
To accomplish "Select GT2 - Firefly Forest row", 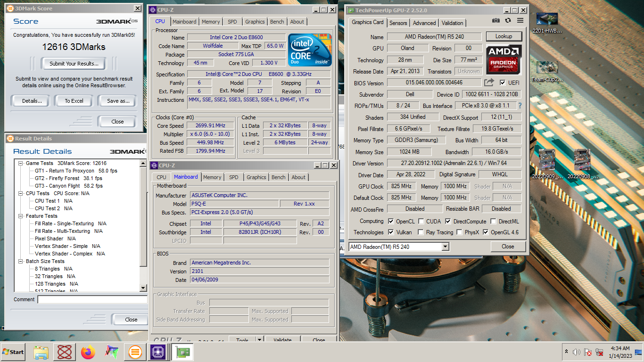I will coord(68,178).
